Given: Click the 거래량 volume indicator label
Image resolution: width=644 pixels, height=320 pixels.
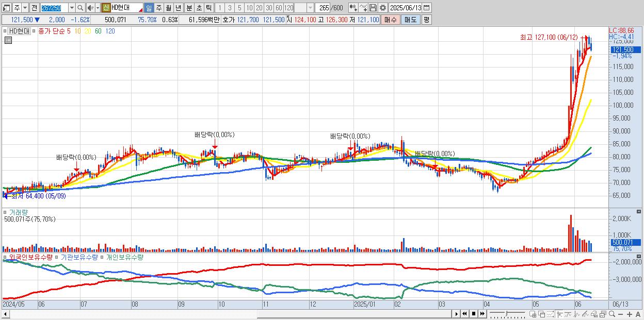Looking at the screenshot, I should point(19,212).
